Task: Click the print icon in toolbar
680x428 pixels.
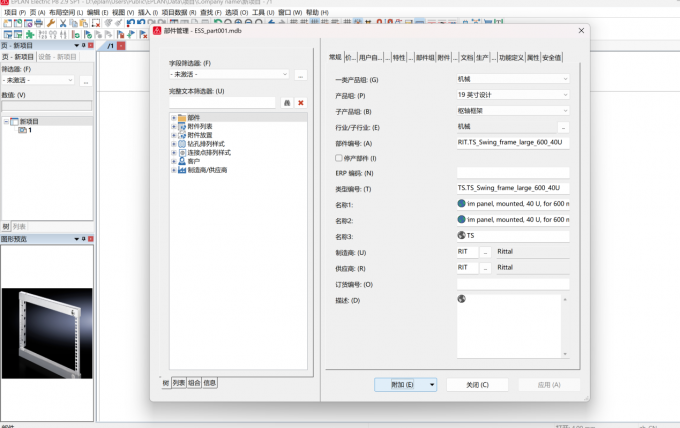Action: pyautogui.click(x=39, y=23)
